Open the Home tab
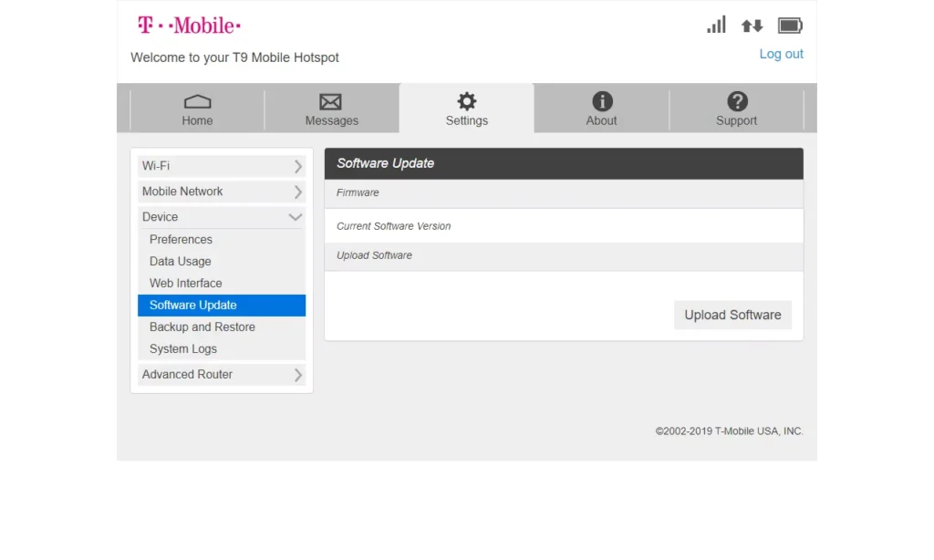The height and width of the screenshot is (560, 934). [x=197, y=108]
